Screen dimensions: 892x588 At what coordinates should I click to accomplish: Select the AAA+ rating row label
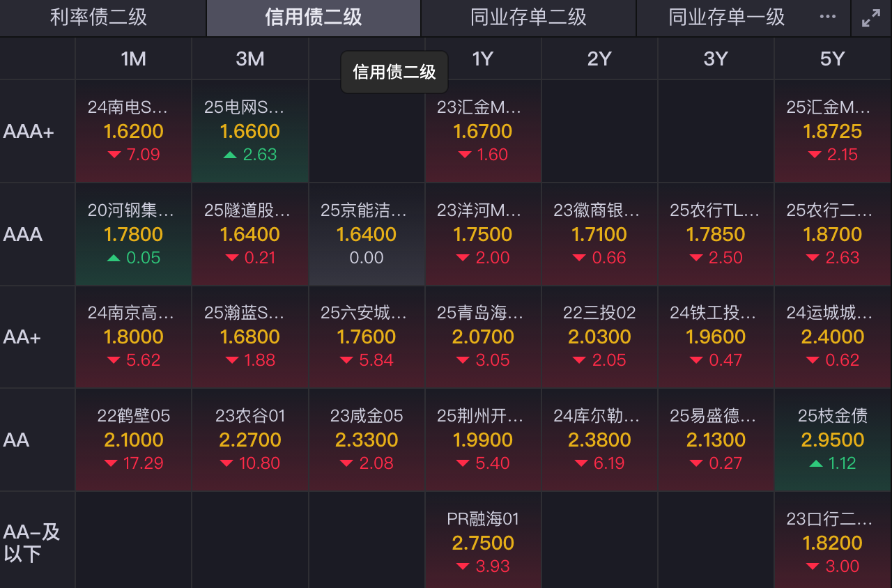coord(29,132)
